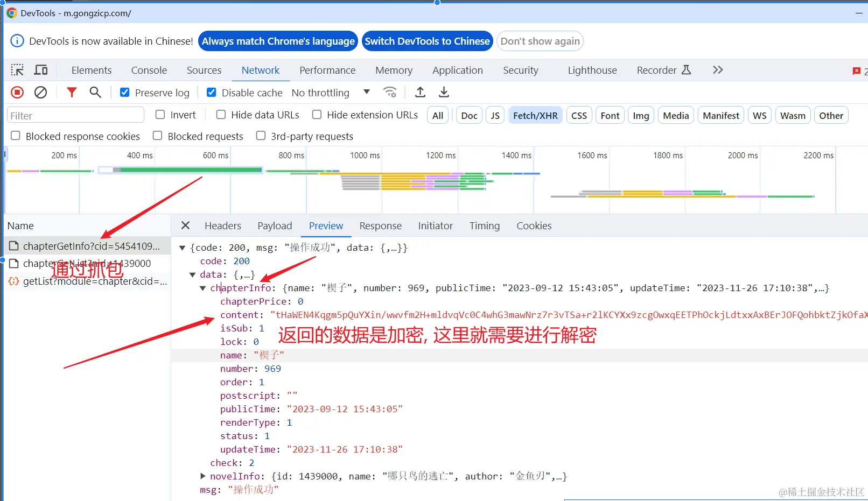Select the getList?module=chapter request
The image size is (868, 501).
88,281
